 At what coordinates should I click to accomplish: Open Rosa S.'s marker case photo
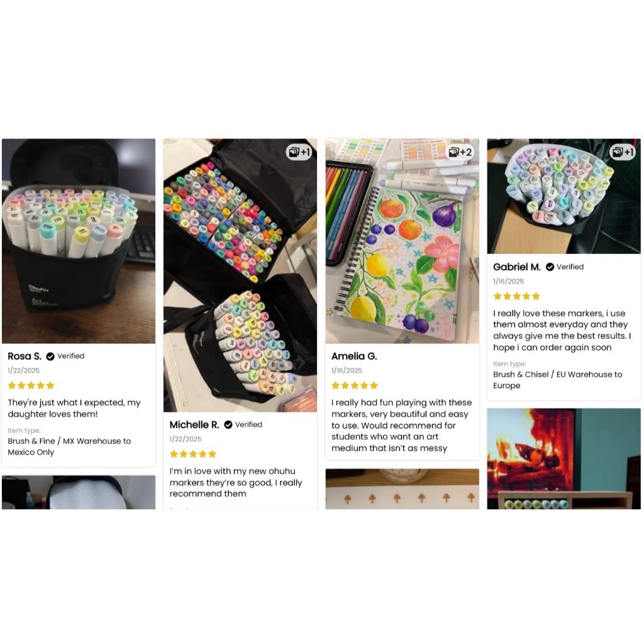pyautogui.click(x=79, y=241)
